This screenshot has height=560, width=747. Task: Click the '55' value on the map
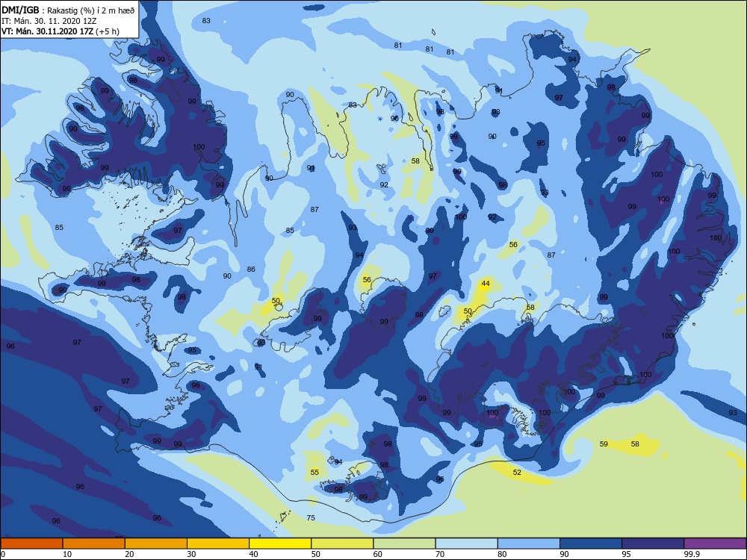click(x=314, y=473)
